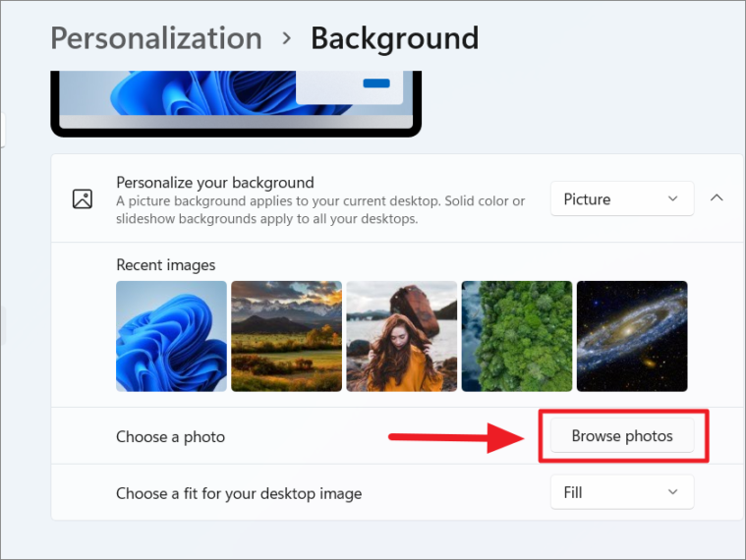The image size is (746, 560).
Task: Click Choose a fit for your desktop image
Action: point(239,493)
